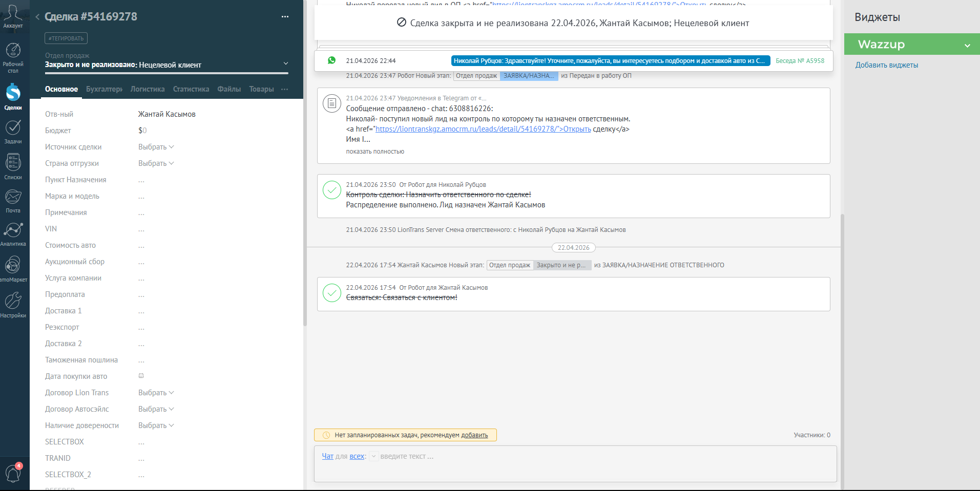980x491 pixels.
Task: Click the всех recipient link
Action: [x=357, y=456]
